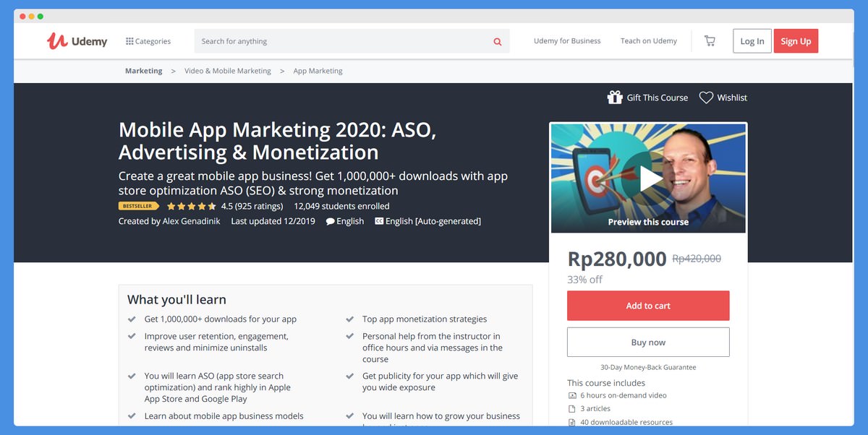Open Udemy for Business link
This screenshot has width=868, height=435.
point(567,41)
